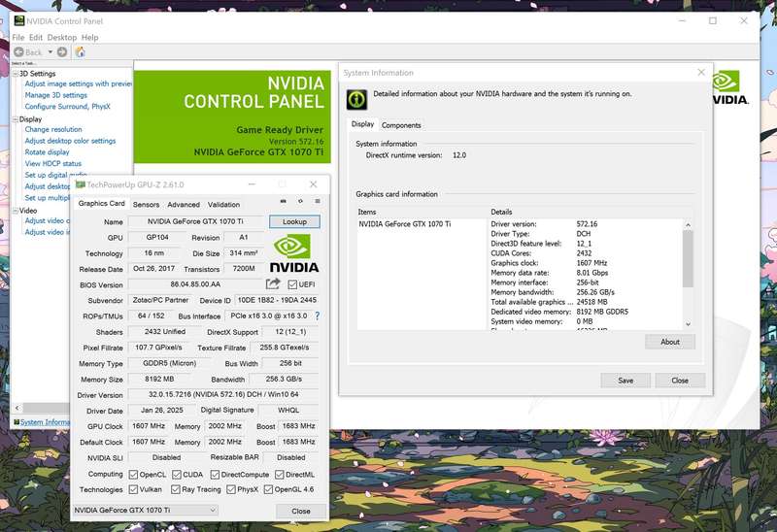777x532 pixels.
Task: Click the GPU-Z title bar app icon
Action: (x=81, y=184)
